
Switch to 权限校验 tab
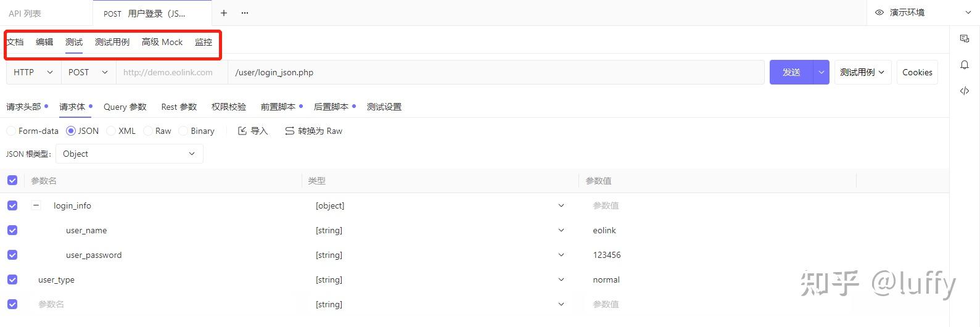point(229,107)
